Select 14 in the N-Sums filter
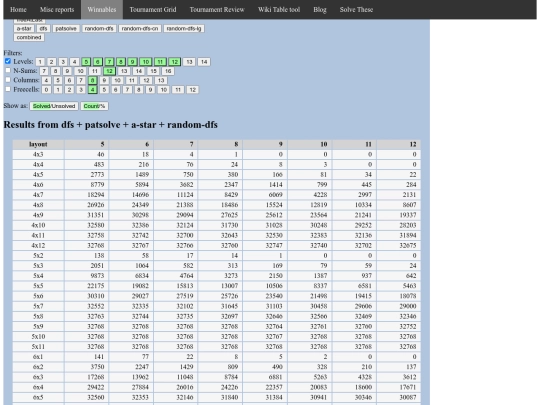This screenshot has height=405, width=540. pos(138,71)
